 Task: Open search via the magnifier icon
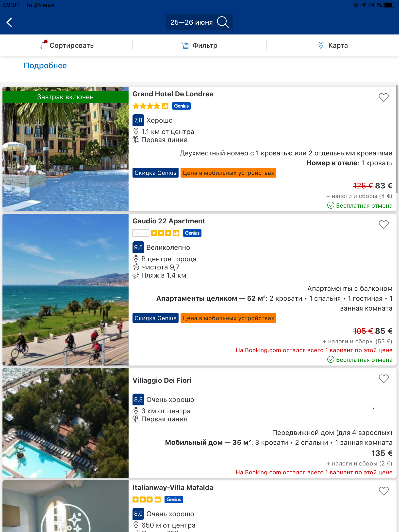coord(223,22)
